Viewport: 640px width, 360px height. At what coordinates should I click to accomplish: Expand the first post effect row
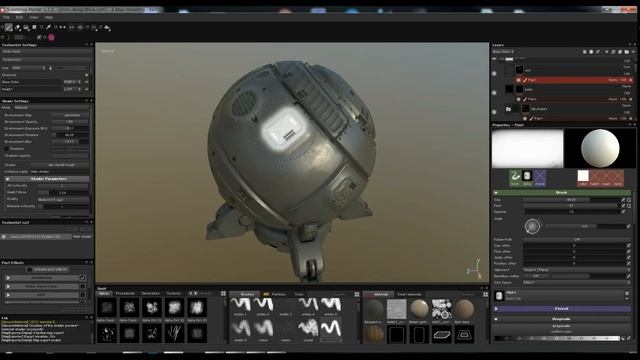tap(8, 278)
